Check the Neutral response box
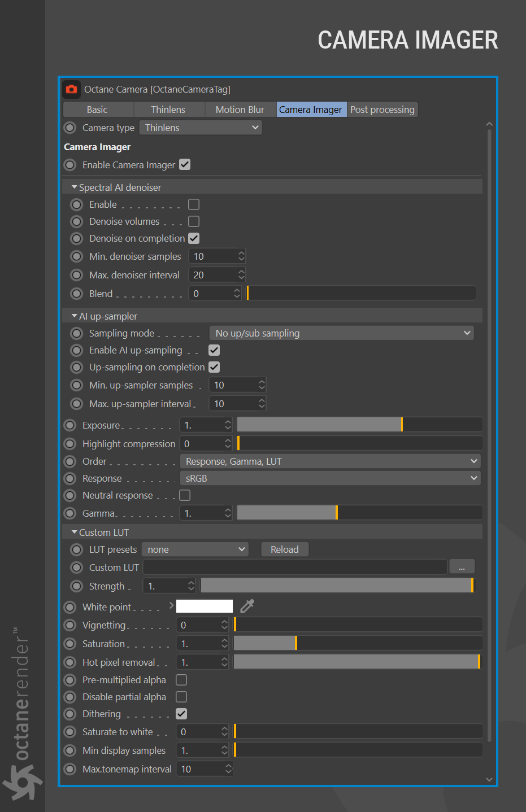Viewport: 526px width, 812px height. coord(185,495)
